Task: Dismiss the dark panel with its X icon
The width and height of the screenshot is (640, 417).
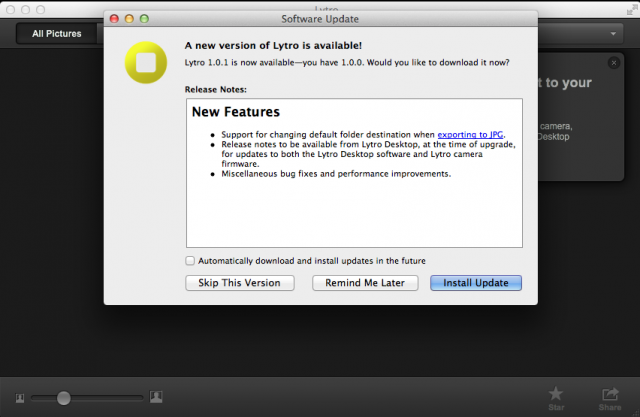Action: pos(613,63)
